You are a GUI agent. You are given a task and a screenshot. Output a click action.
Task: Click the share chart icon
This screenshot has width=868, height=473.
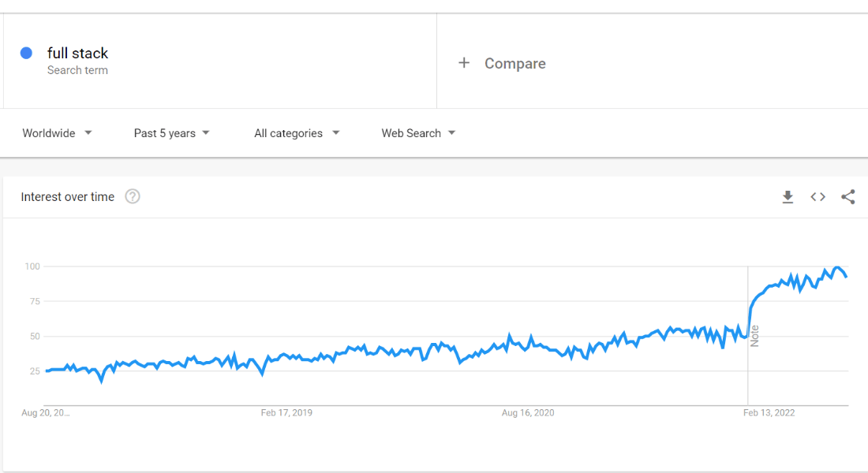848,197
